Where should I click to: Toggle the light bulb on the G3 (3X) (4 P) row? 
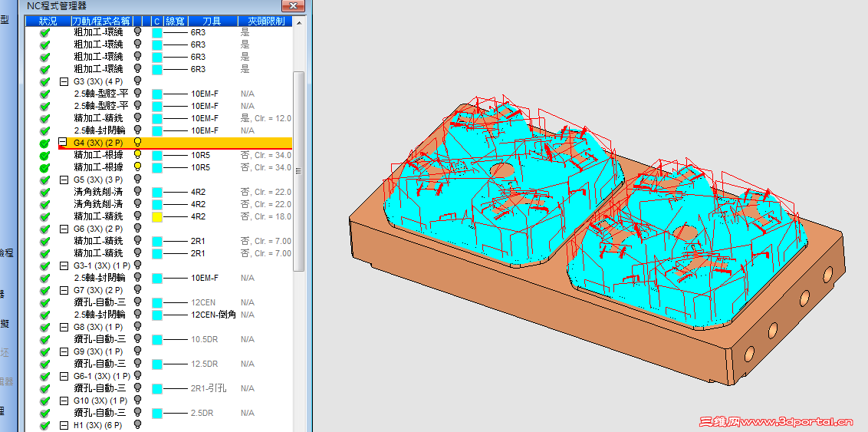pos(138,81)
